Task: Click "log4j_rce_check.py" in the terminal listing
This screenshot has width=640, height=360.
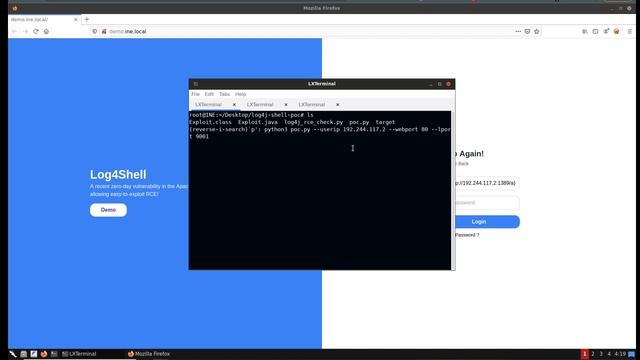Action: 313,122
